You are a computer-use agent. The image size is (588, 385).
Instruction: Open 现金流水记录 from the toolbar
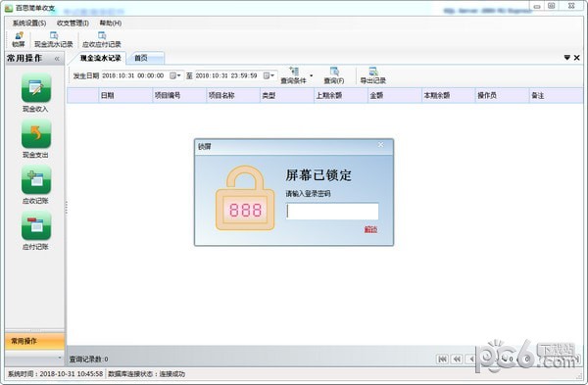point(54,40)
